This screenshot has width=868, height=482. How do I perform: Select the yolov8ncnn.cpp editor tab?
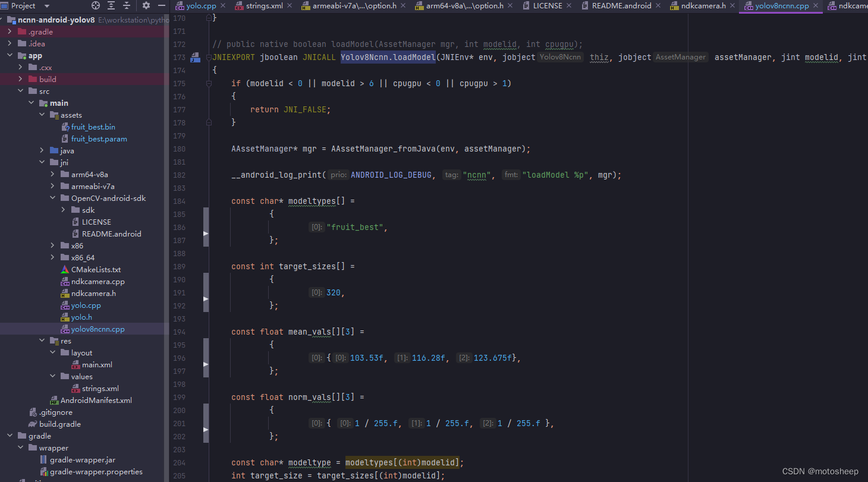782,6
